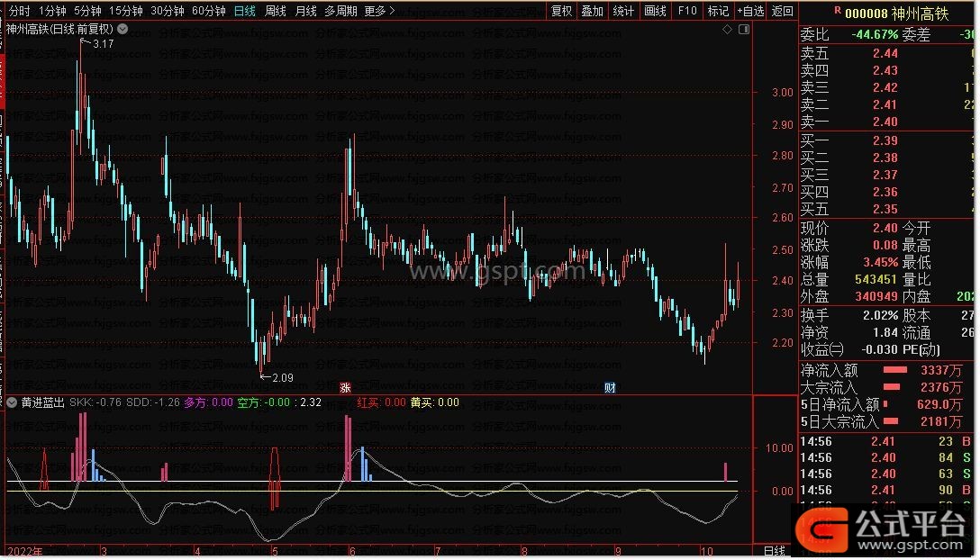The height and width of the screenshot is (560, 980).
Task: Click the 返回 back button
Action: pyautogui.click(x=782, y=11)
